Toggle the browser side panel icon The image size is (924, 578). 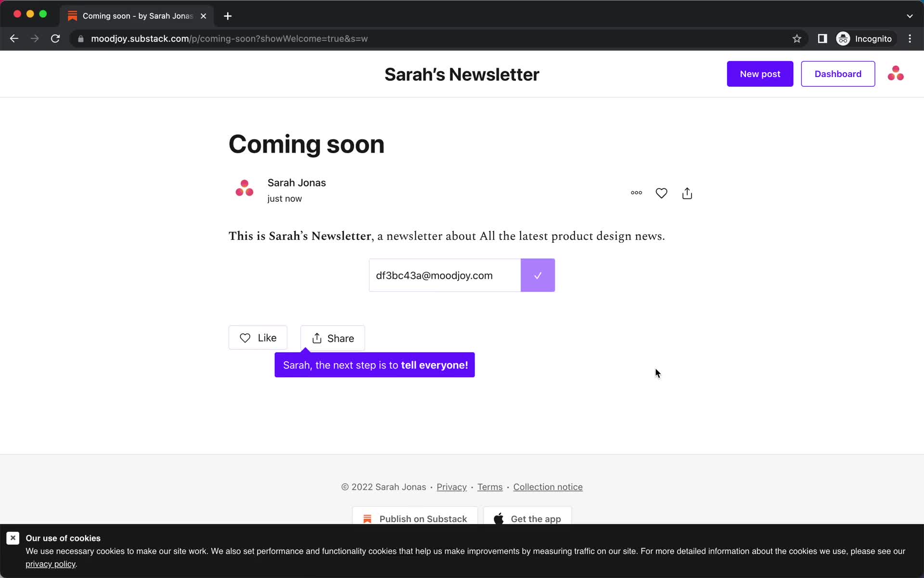822,39
